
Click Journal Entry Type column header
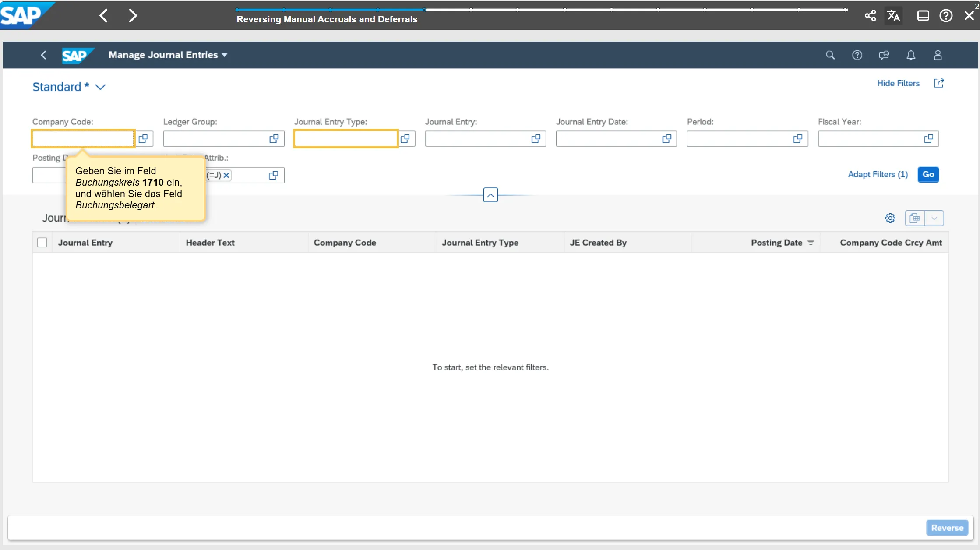(x=480, y=243)
